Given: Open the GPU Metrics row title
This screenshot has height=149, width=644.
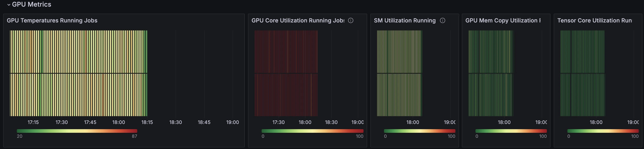Looking at the screenshot, I should (x=31, y=4).
